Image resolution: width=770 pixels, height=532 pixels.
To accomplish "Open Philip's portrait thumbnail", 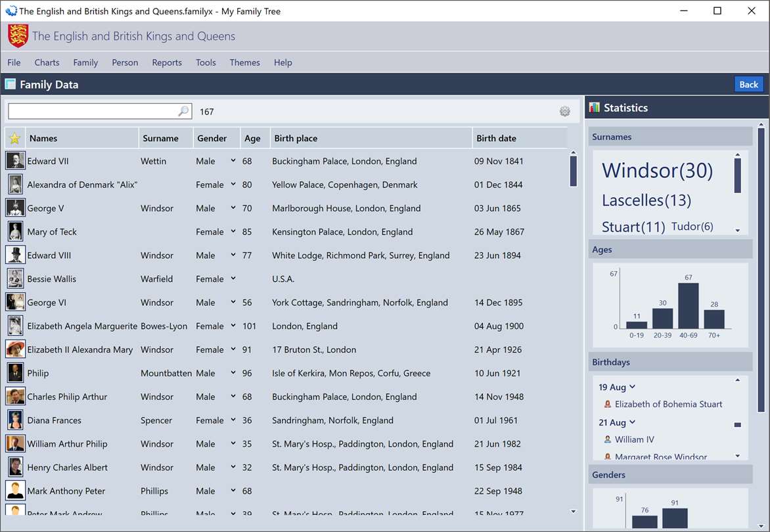I will tap(15, 372).
